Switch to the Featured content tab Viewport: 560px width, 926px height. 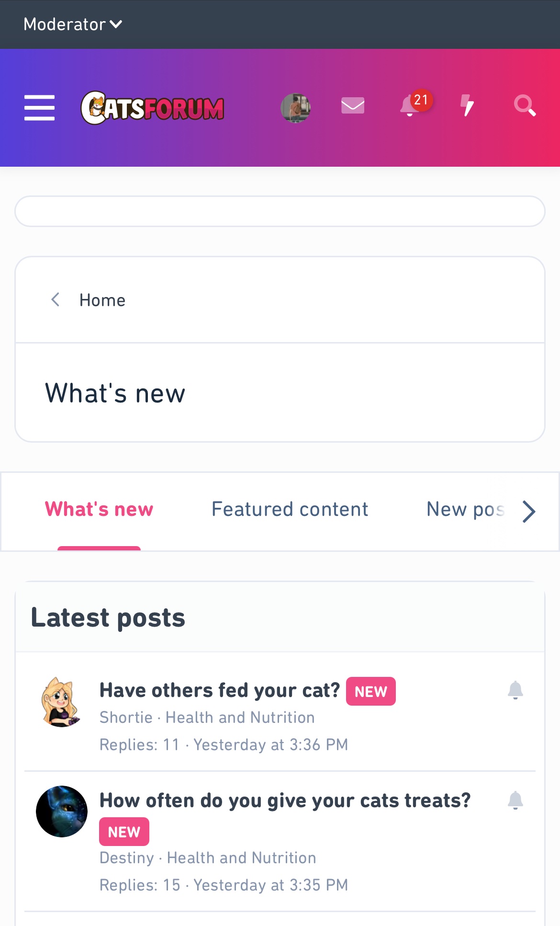pyautogui.click(x=290, y=509)
